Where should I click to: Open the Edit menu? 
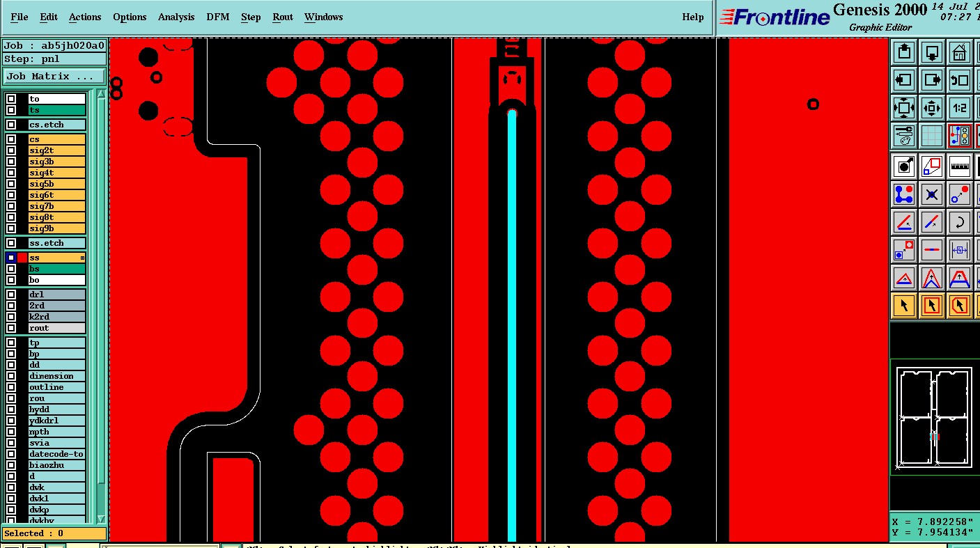[x=49, y=17]
